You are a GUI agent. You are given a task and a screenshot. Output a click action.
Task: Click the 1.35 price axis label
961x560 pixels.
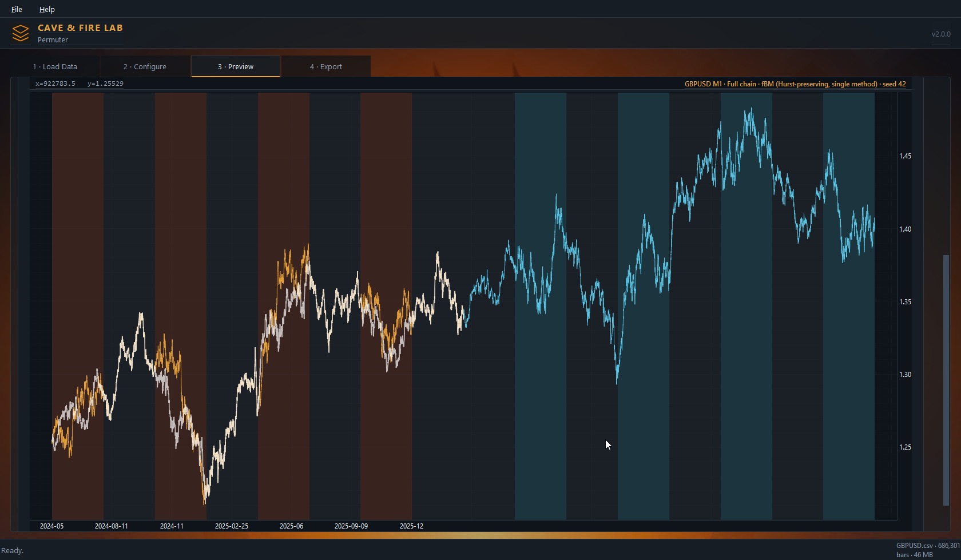[x=905, y=301]
